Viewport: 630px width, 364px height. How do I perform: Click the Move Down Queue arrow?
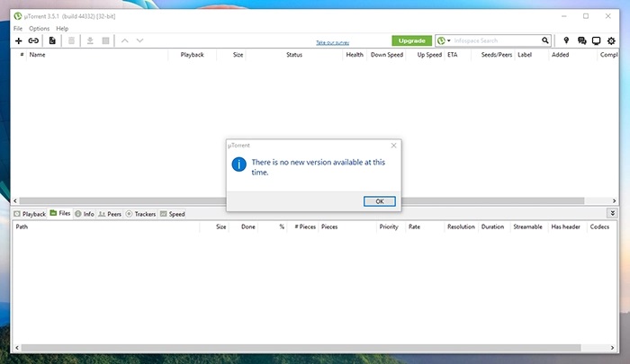[139, 40]
